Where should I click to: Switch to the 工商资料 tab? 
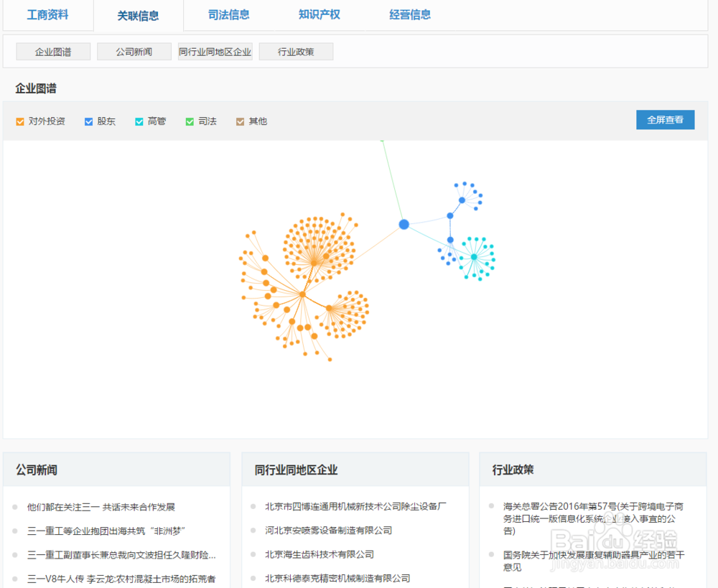[47, 14]
